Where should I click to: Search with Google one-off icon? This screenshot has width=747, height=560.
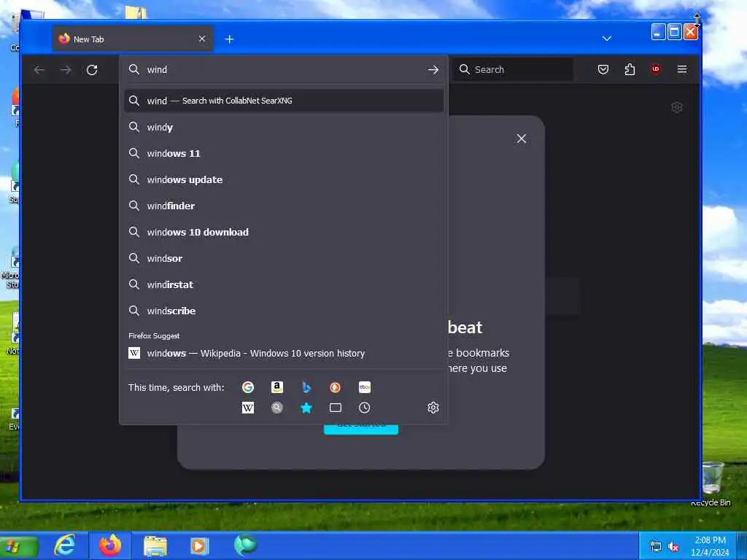(x=248, y=387)
